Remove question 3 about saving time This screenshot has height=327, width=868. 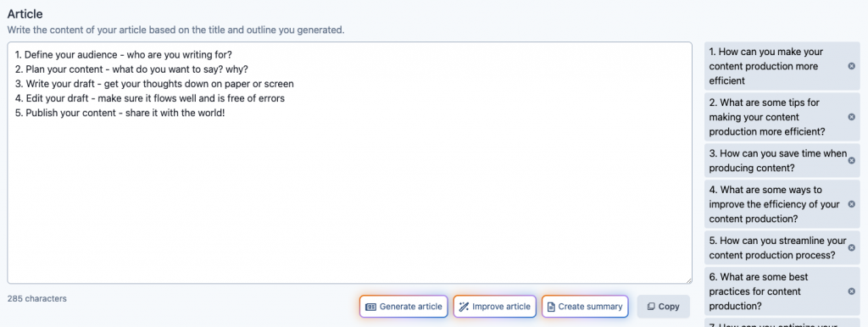[x=851, y=160]
